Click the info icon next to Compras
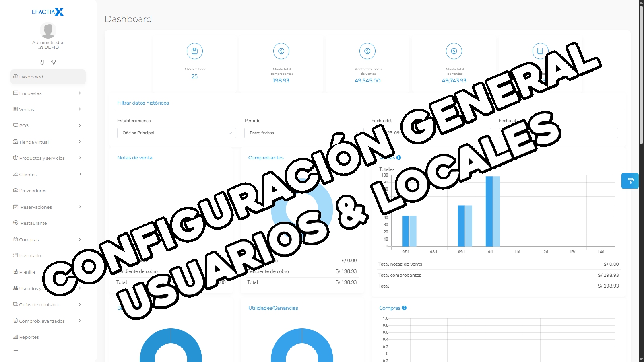644x362 pixels. 404,308
